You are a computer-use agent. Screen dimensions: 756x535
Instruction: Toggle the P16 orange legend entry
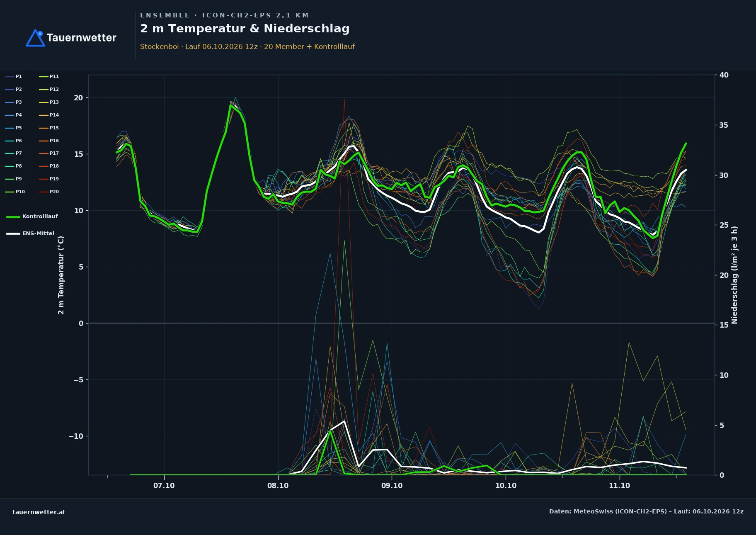coord(49,141)
